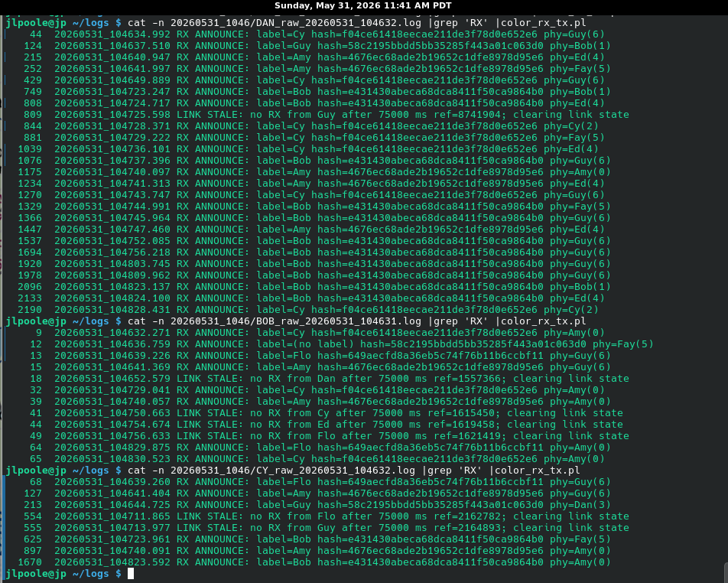728x583 pixels.
Task: Click 'ref=8741904' in the LINK STALE line
Action: 470,115
